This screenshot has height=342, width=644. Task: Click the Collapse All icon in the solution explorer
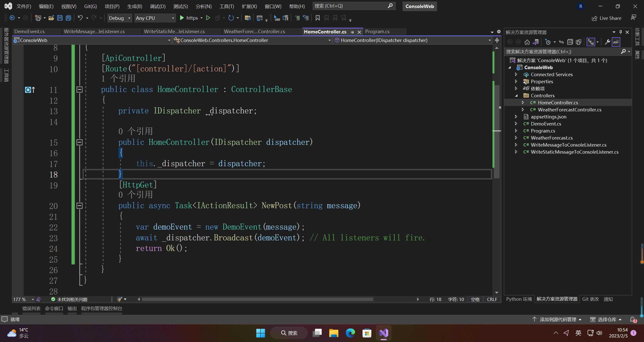(x=570, y=42)
